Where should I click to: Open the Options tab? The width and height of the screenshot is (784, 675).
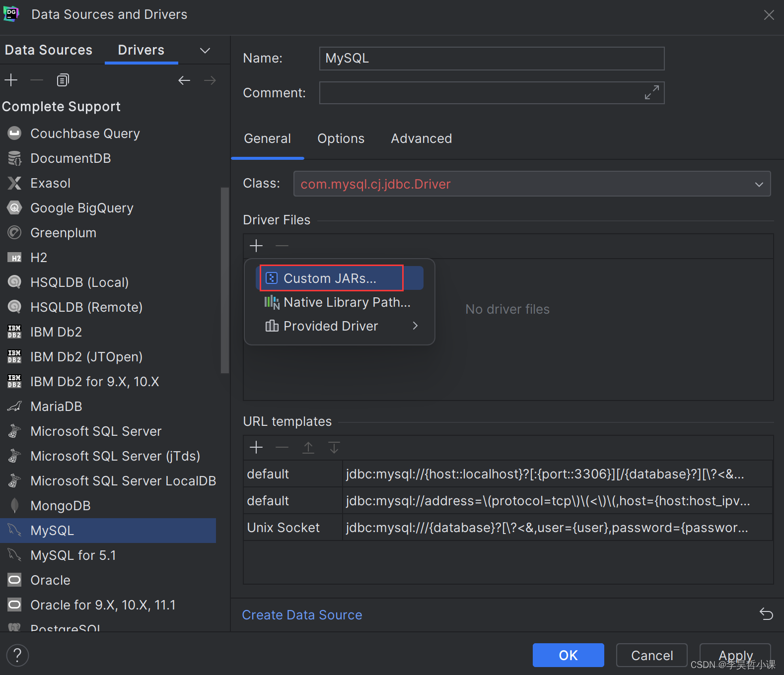click(x=341, y=138)
